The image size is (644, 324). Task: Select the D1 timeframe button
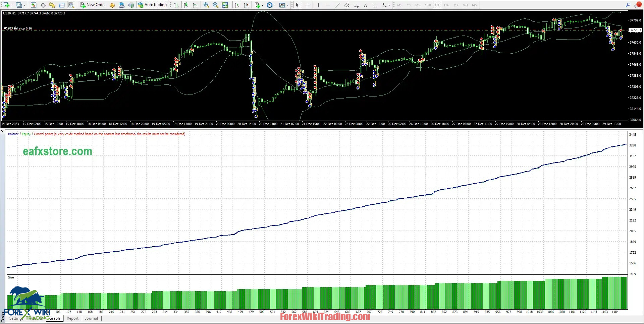456,5
